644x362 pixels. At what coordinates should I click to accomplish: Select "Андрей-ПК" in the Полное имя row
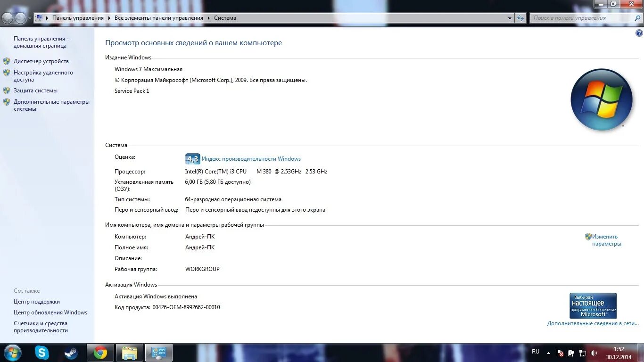coord(200,247)
